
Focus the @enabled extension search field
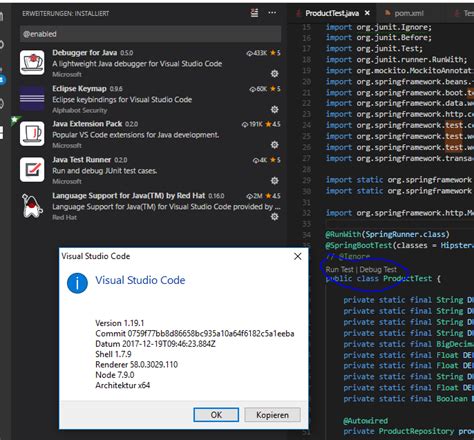[x=150, y=34]
